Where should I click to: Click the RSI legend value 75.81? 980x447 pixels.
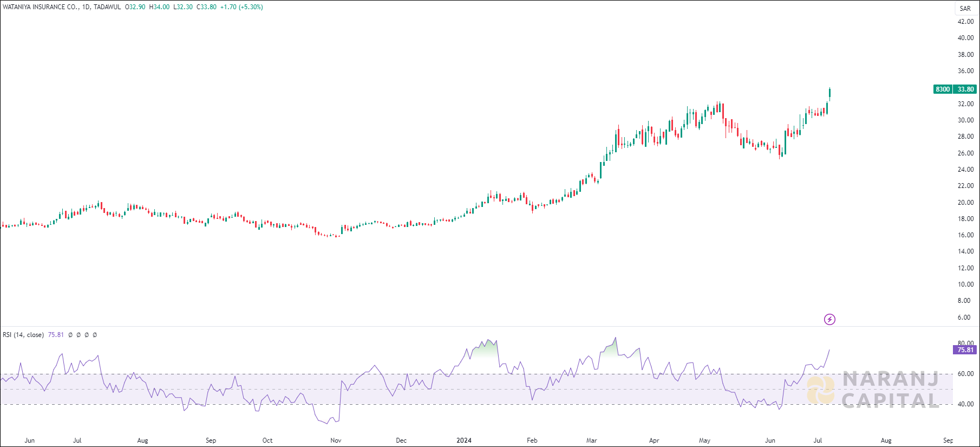[56, 335]
